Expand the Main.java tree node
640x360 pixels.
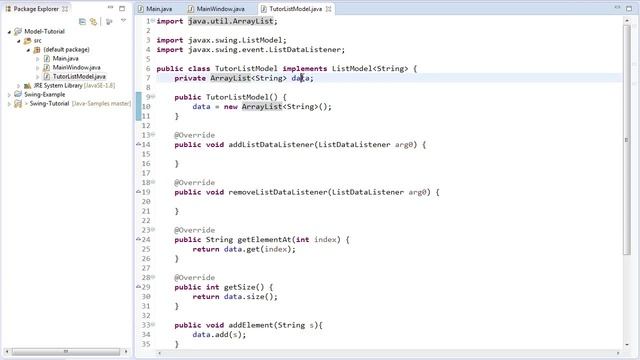[x=38, y=59]
